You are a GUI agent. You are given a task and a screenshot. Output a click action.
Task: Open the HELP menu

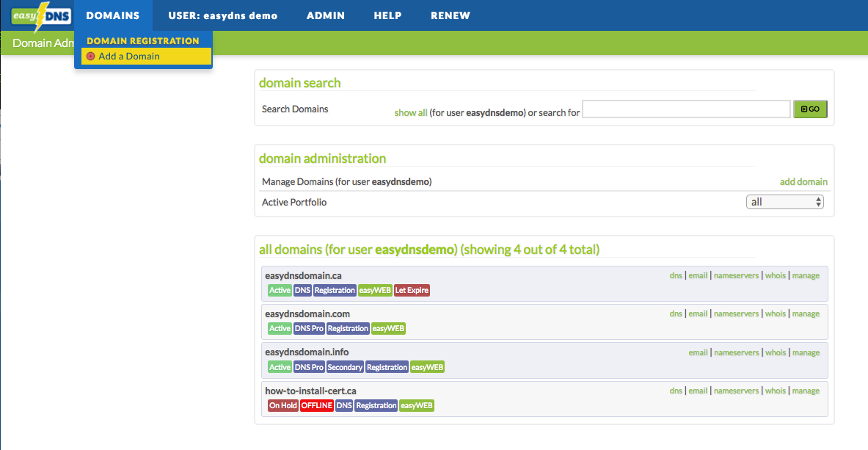tap(388, 15)
